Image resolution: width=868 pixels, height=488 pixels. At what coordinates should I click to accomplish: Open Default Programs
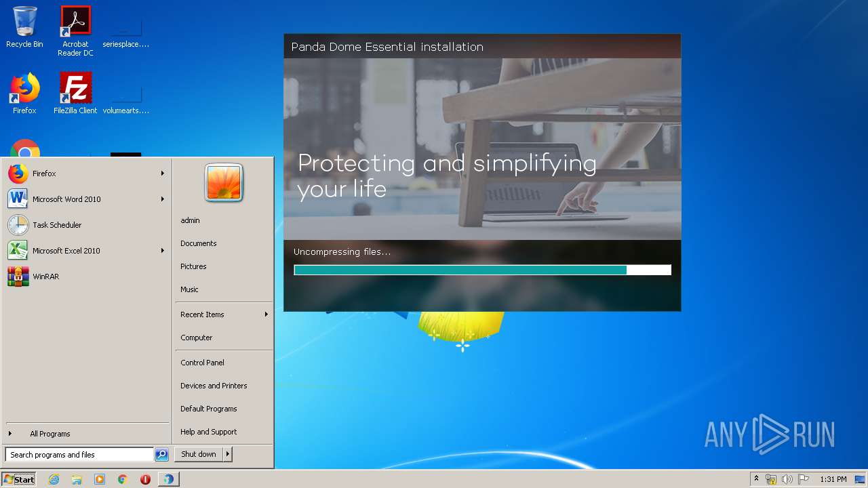[x=209, y=409]
